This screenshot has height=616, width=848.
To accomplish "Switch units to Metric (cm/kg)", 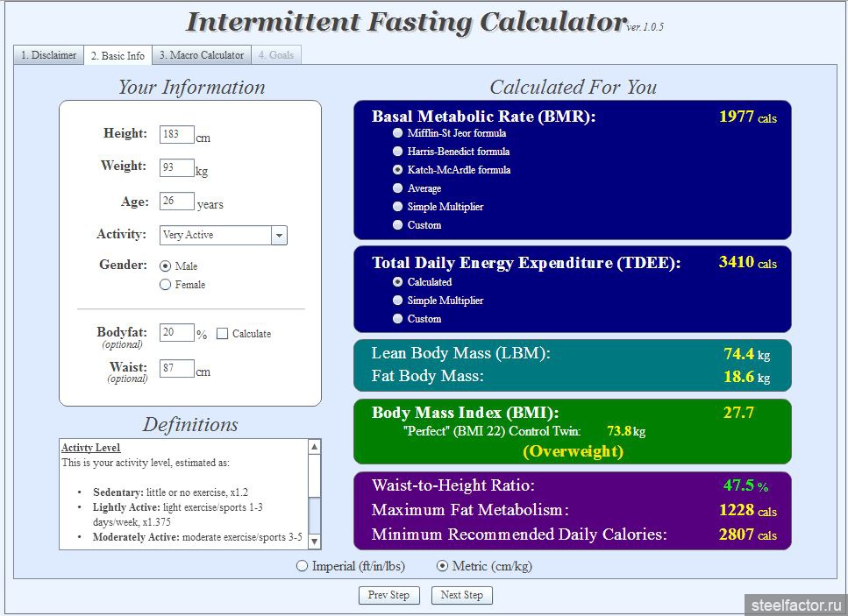I will pyautogui.click(x=442, y=566).
